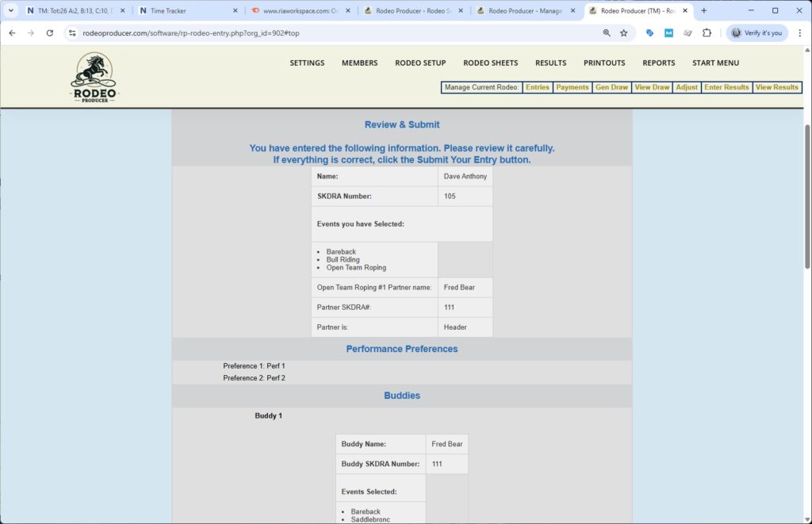Click the zoom magnifier icon in address bar
The image size is (812, 524).
(x=607, y=34)
